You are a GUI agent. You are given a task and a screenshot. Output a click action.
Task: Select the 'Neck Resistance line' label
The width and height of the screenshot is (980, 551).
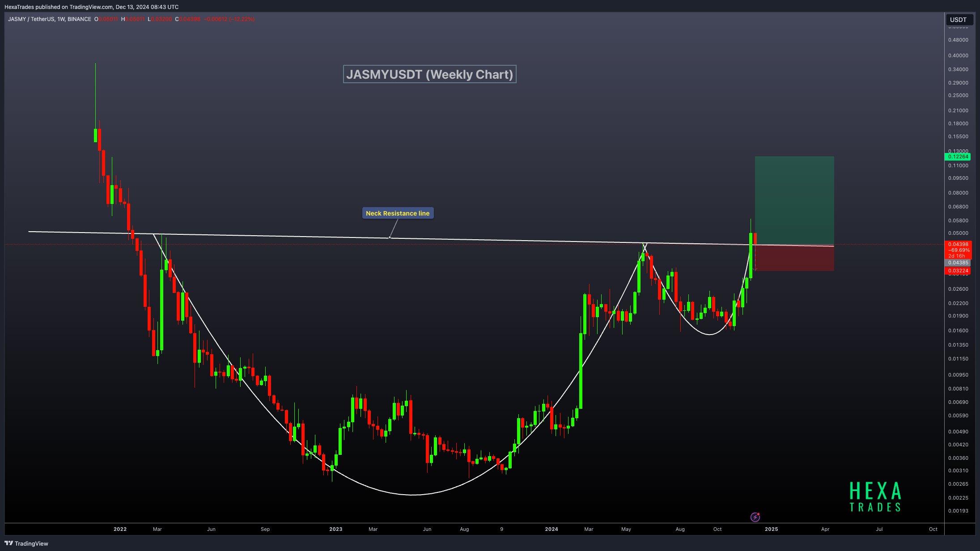[398, 213]
